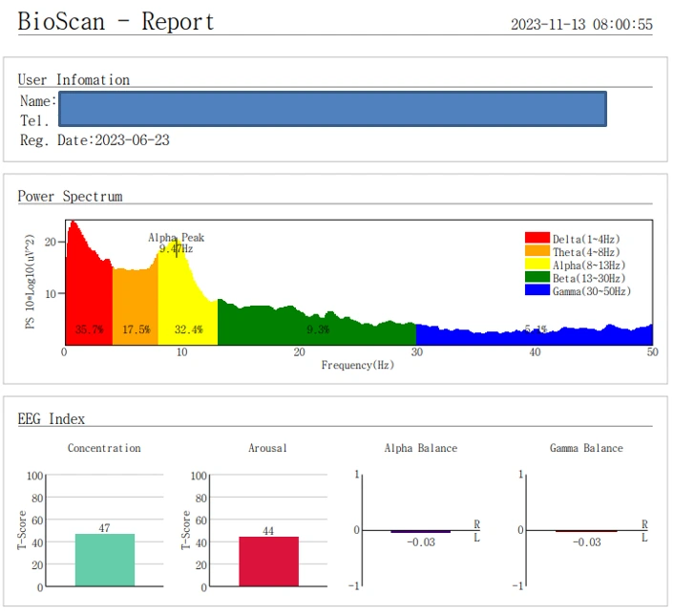Click the T-Score axis label of Concentration

click(x=22, y=530)
